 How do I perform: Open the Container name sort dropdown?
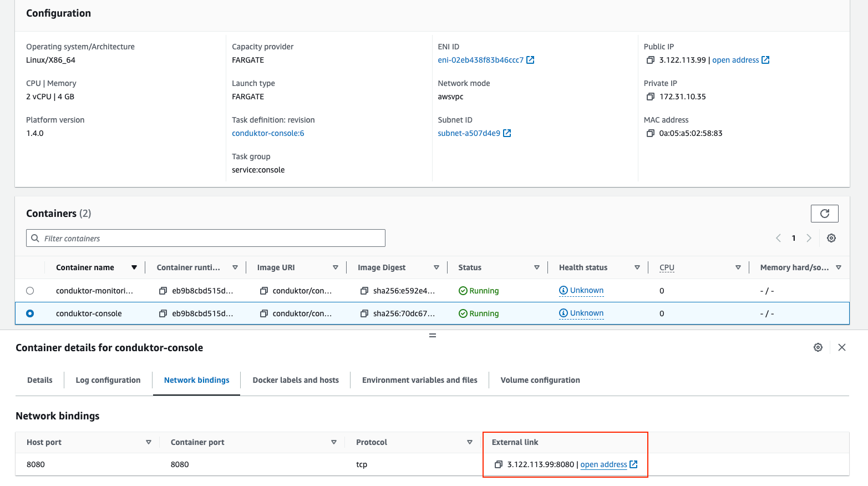[x=134, y=267]
